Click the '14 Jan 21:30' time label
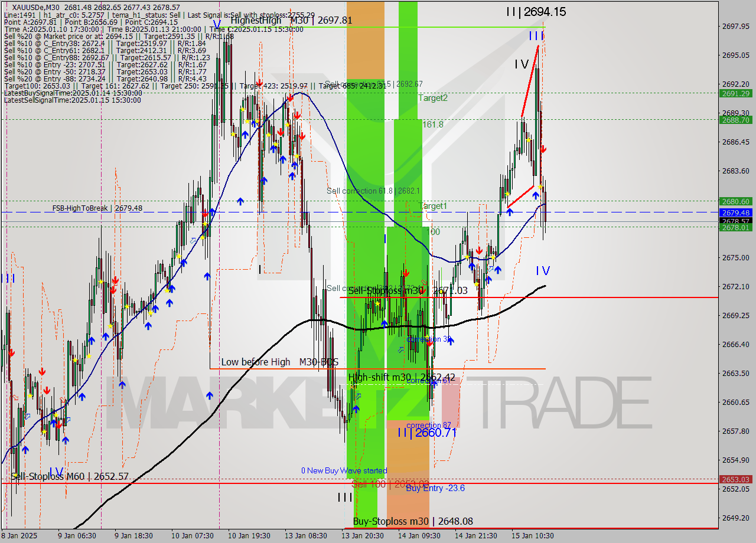Viewport: 756px width, 543px height. point(476,536)
